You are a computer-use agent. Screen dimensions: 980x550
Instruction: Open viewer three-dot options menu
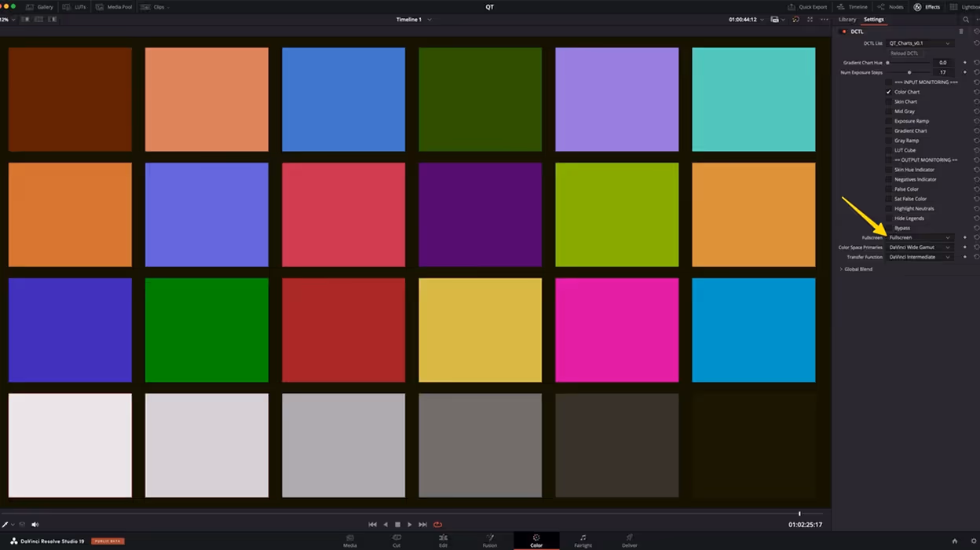[x=823, y=20]
